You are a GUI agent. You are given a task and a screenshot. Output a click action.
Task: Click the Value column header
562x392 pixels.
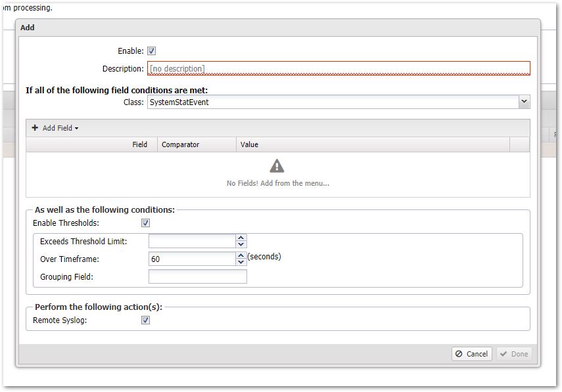pyautogui.click(x=250, y=144)
